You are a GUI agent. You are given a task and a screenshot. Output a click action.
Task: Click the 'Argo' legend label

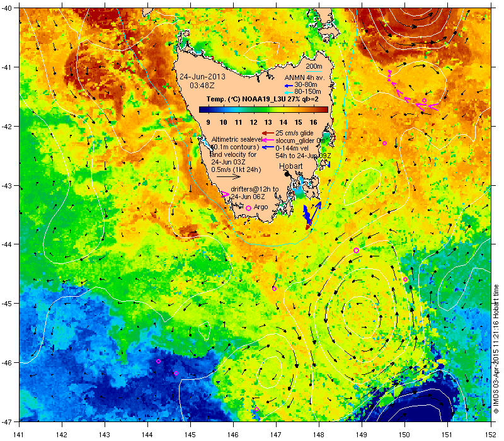pos(261,207)
